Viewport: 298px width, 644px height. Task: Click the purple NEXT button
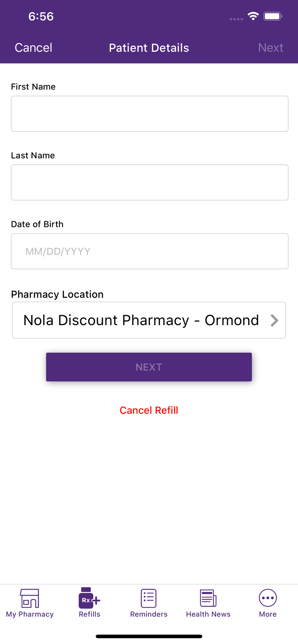coord(149,367)
